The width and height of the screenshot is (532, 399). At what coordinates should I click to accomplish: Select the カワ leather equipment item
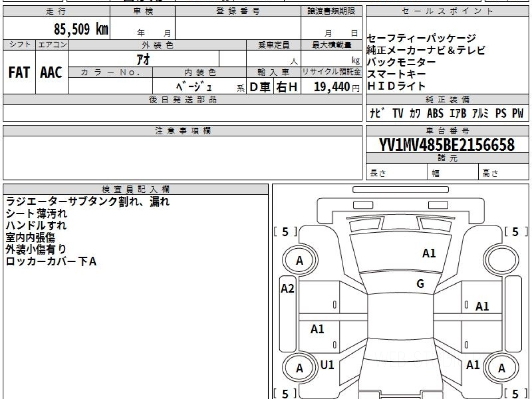coord(415,113)
